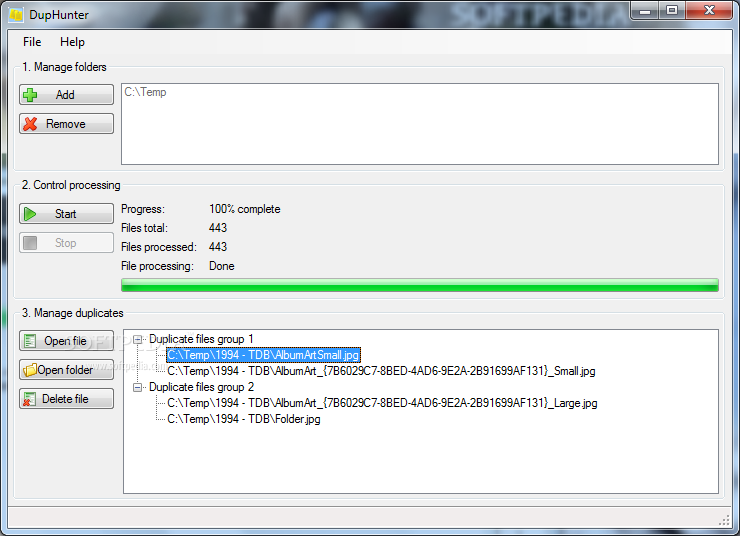Click the Files processed value 443

tap(218, 247)
